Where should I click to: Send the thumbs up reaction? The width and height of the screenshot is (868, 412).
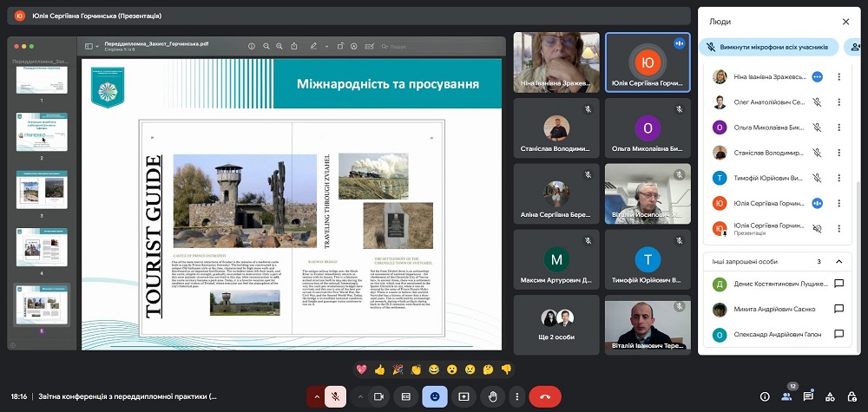pos(379,369)
